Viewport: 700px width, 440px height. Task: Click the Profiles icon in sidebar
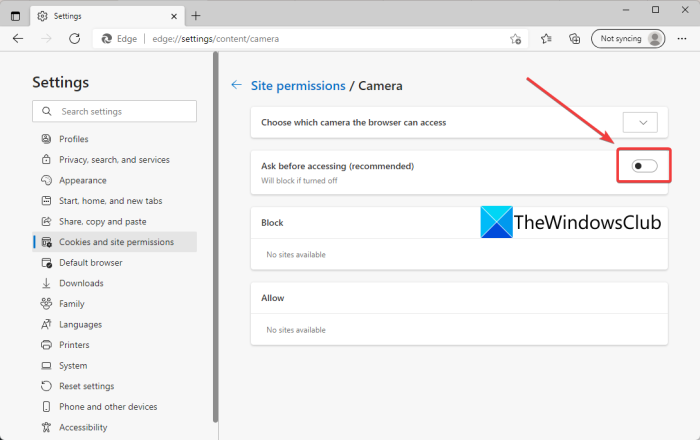46,139
